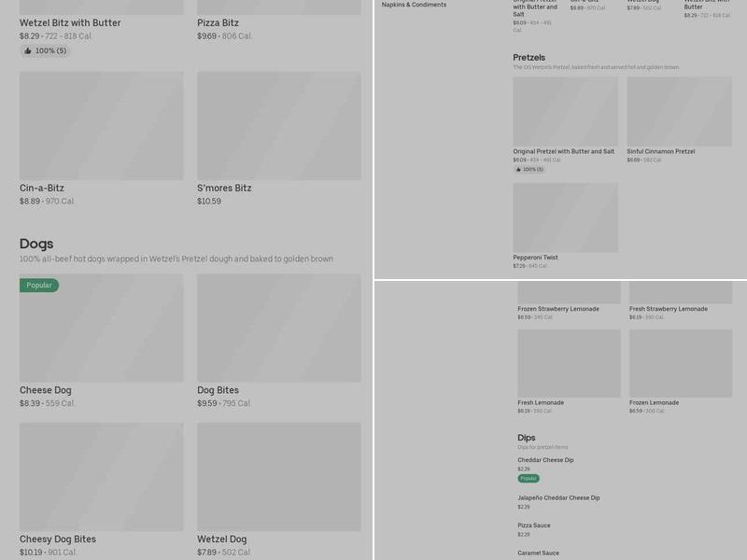Select the Fresh Lemonade item image

(x=569, y=363)
